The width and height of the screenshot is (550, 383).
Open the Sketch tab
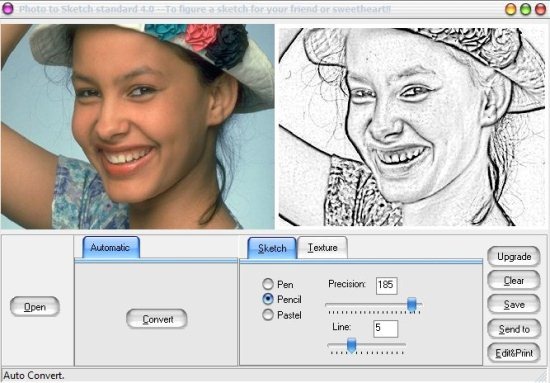pos(272,248)
